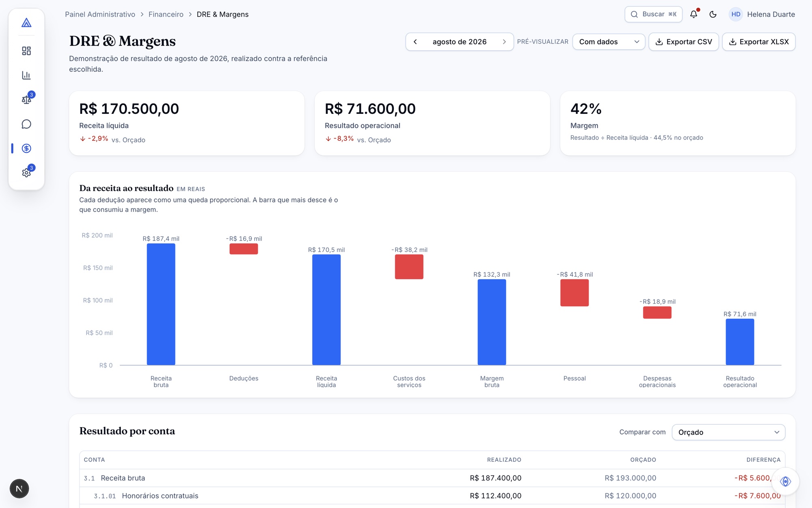Click the DIFERENÇA column header
The height and width of the screenshot is (508, 812).
(x=763, y=460)
